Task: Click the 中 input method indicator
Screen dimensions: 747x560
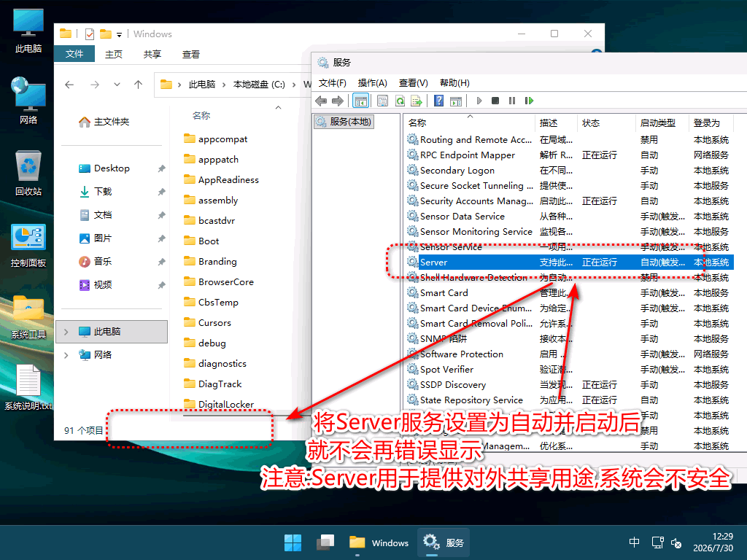Action: [634, 542]
